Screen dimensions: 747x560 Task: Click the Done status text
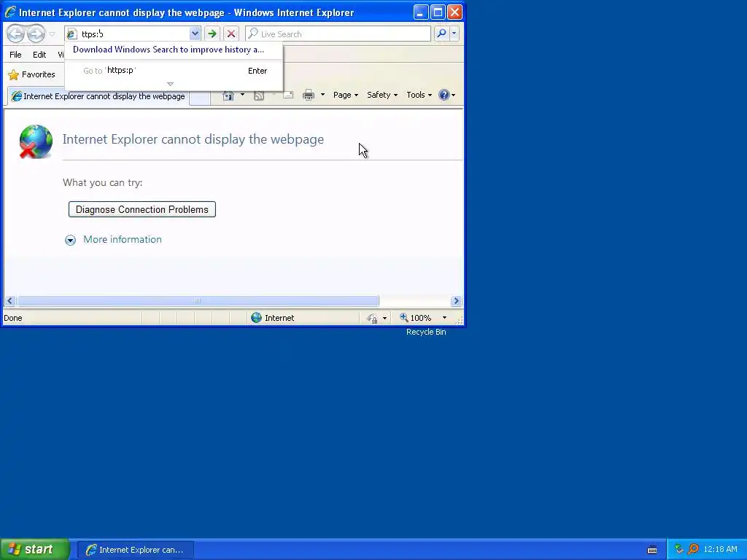(13, 318)
